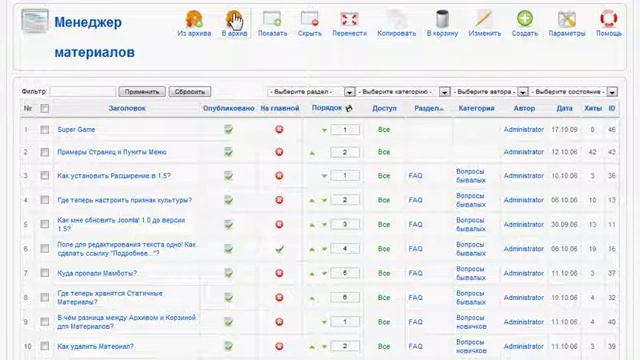
Task: Move 'Где теперь хранятся Статичные Материалы?' up
Action: point(312,298)
